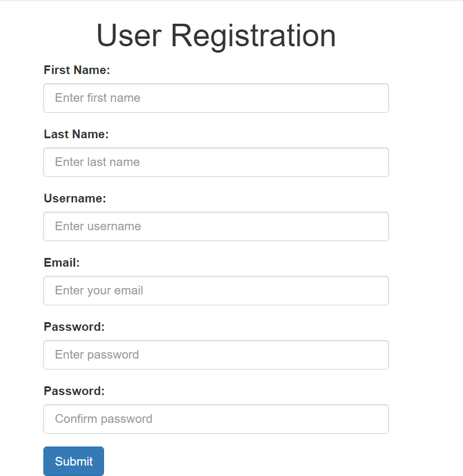463x476 pixels.
Task: Select the first name placeholder text
Action: 97,98
